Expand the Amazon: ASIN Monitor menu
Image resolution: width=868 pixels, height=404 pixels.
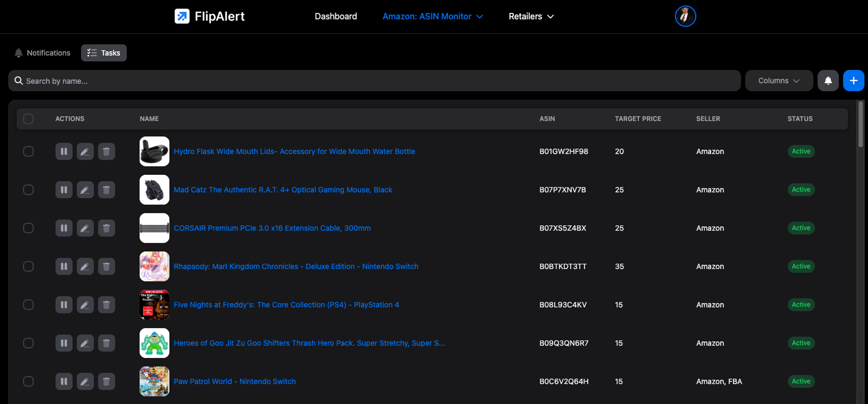click(x=433, y=16)
